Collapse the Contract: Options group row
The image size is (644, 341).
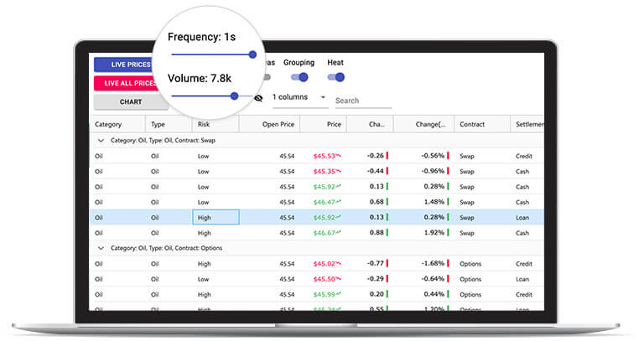click(101, 248)
